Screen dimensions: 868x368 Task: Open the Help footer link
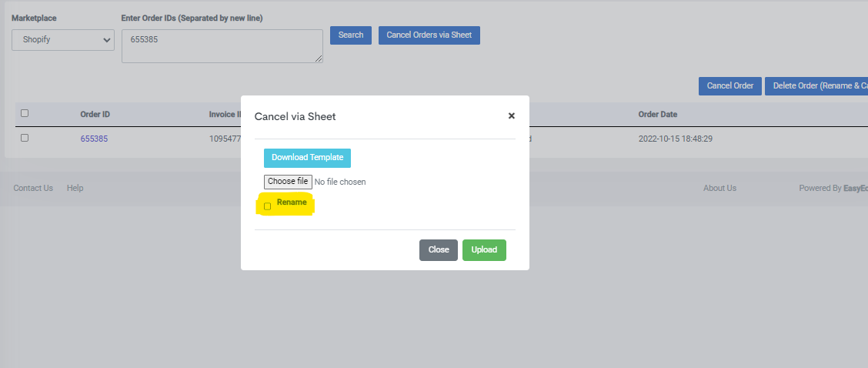point(75,188)
